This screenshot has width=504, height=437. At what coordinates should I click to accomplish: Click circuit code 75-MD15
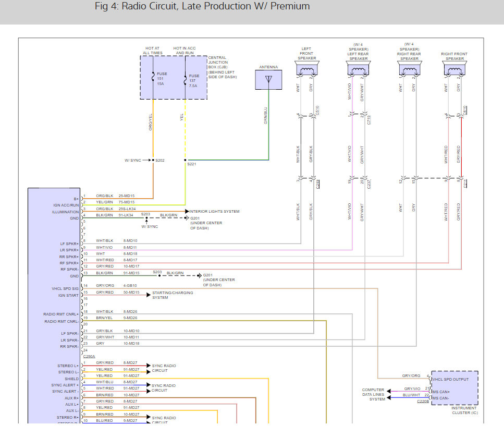pyautogui.click(x=127, y=202)
